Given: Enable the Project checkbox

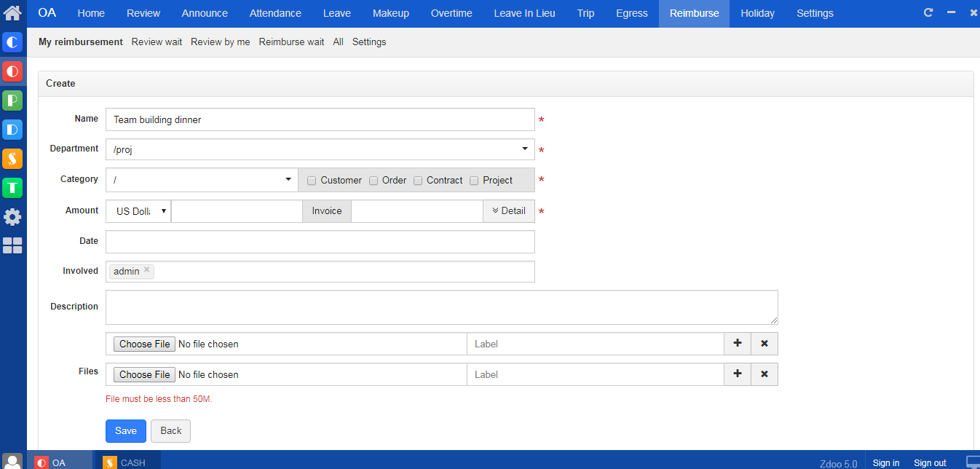Looking at the screenshot, I should tap(474, 181).
